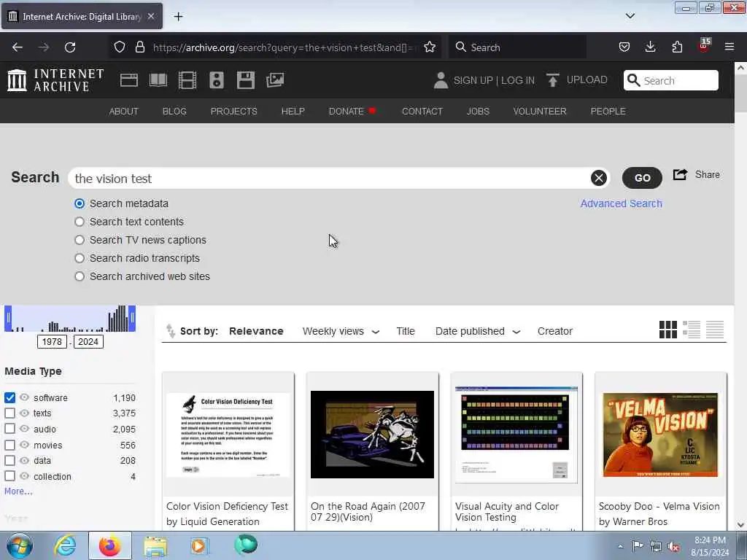This screenshot has height=560, width=747.
Task: Open the Images icon in top bar
Action: [x=275, y=80]
